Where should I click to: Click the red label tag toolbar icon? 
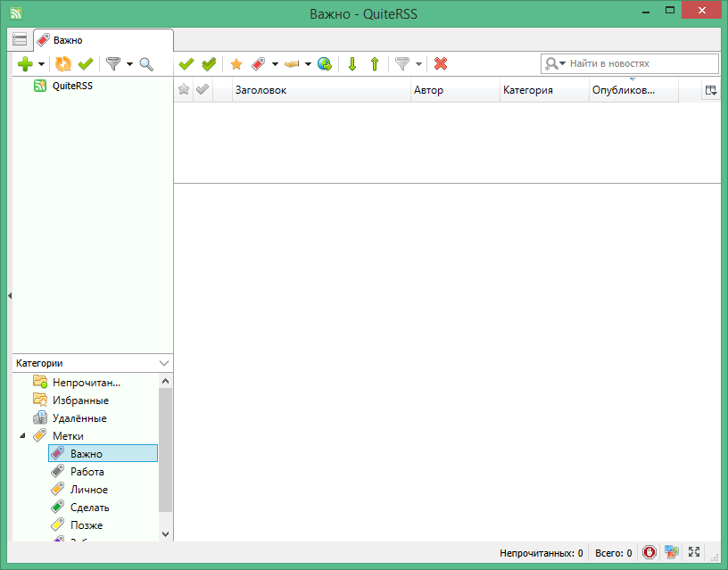pos(259,64)
